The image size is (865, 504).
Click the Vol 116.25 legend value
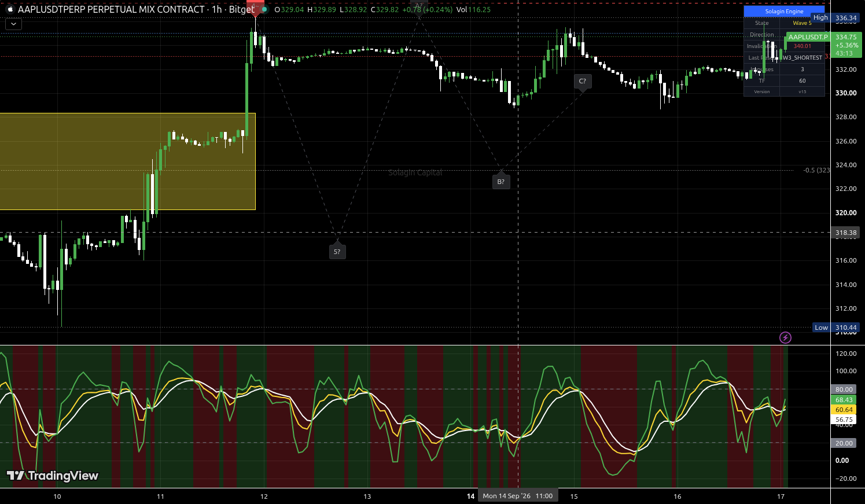click(473, 9)
